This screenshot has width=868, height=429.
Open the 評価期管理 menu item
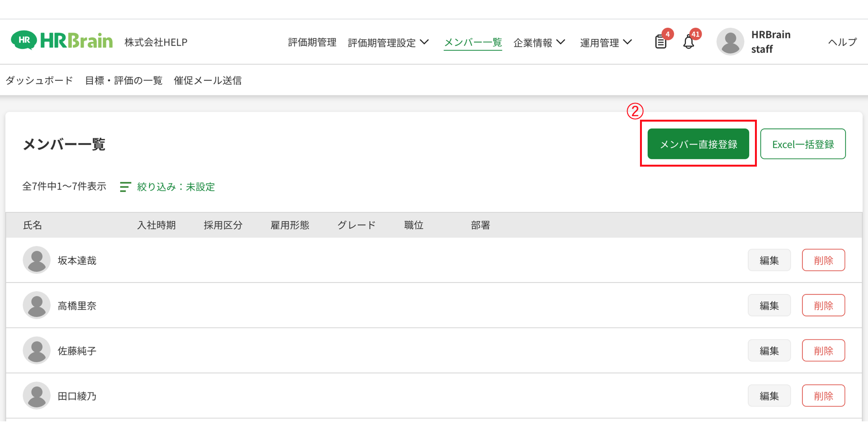coord(312,42)
